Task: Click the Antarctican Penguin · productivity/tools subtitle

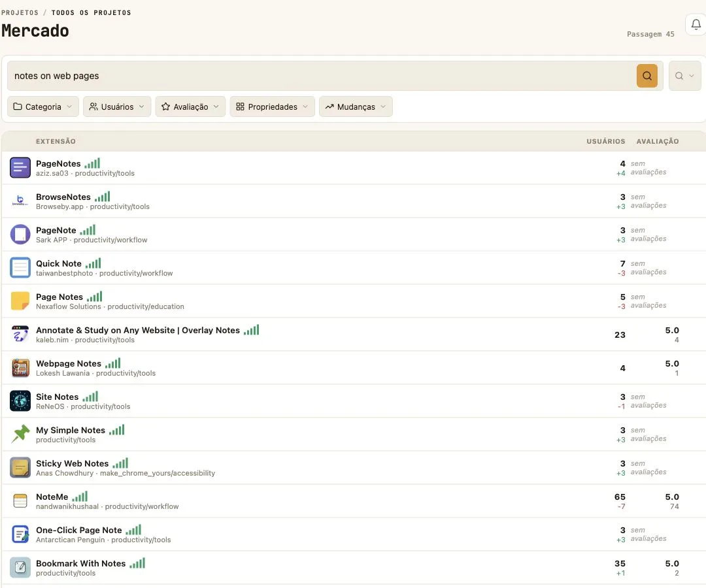Action: coord(103,540)
